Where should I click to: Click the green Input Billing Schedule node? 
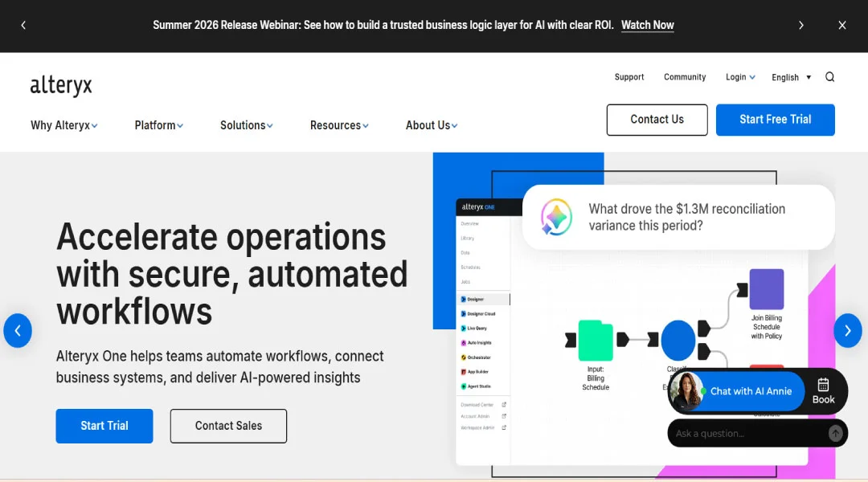tap(595, 341)
